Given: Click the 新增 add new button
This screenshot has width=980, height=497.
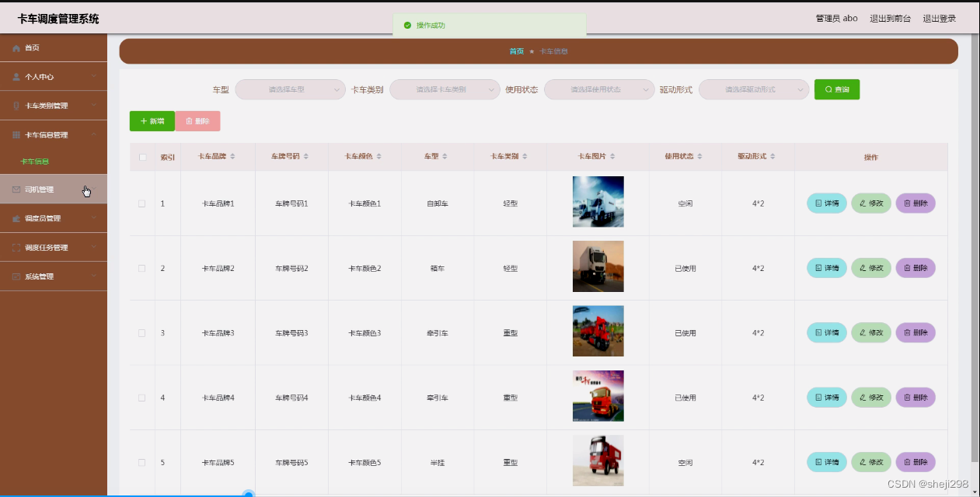Looking at the screenshot, I should [151, 121].
